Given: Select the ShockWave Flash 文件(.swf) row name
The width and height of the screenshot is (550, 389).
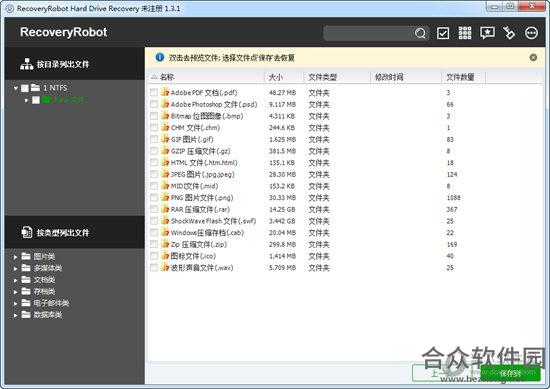Looking at the screenshot, I should 213,221.
